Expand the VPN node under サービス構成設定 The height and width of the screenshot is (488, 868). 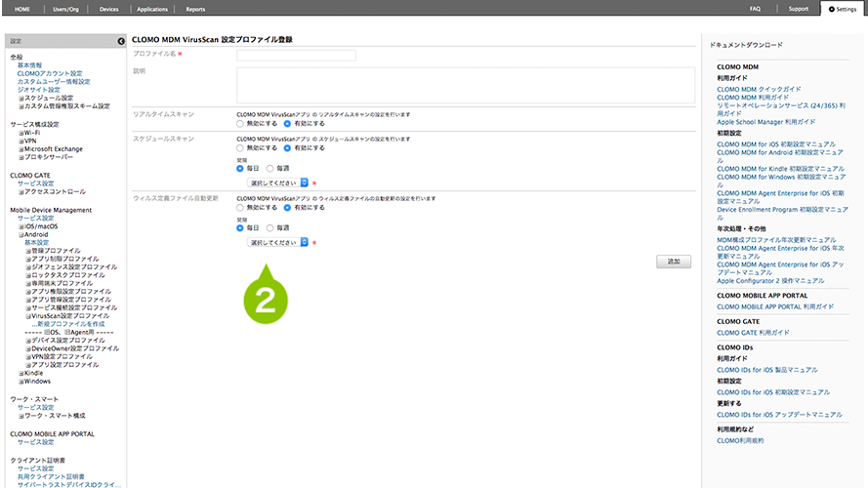coord(21,142)
